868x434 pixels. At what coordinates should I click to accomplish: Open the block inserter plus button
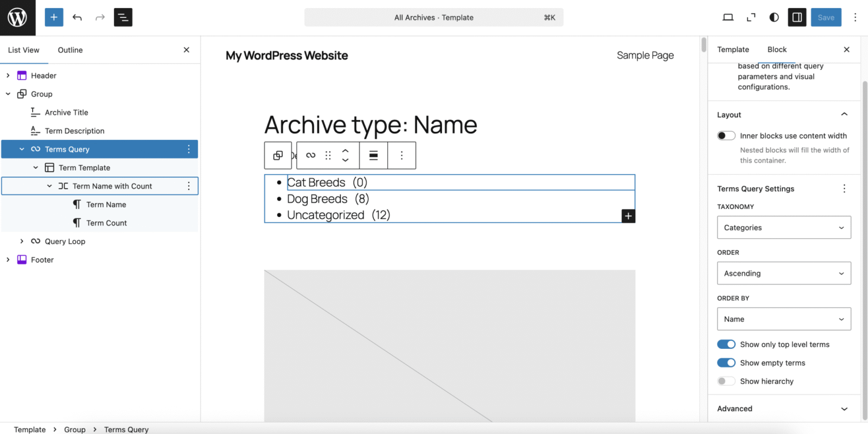point(54,17)
